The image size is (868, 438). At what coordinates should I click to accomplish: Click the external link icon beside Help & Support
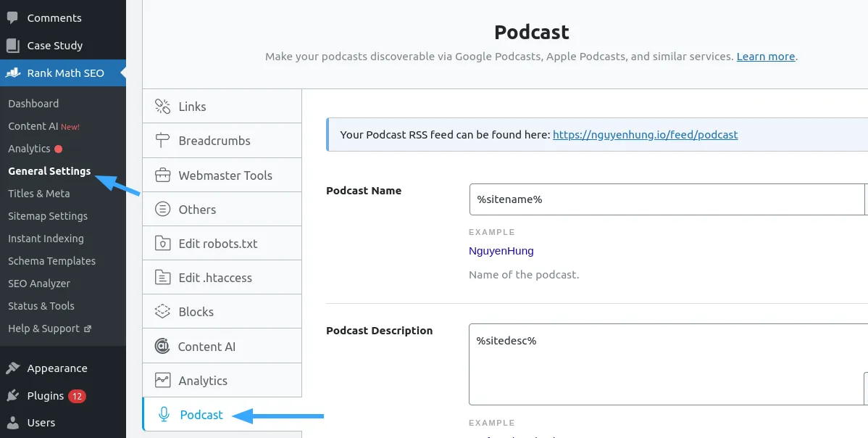(88, 329)
